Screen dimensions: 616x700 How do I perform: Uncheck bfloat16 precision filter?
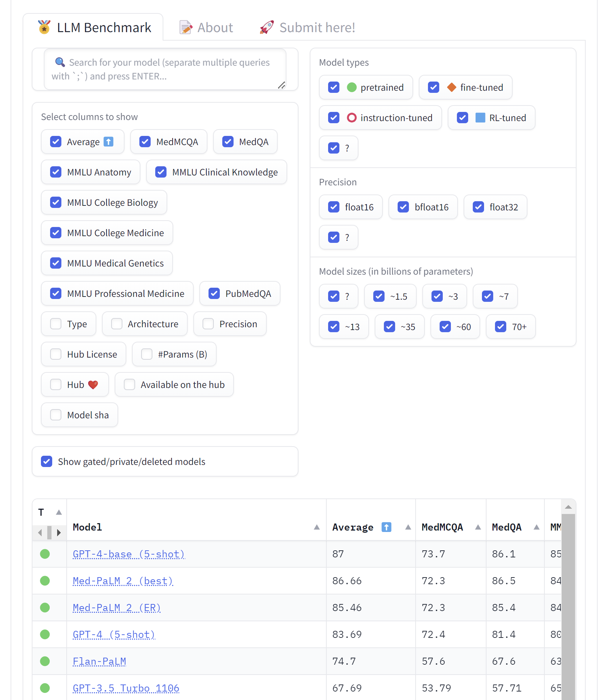403,207
